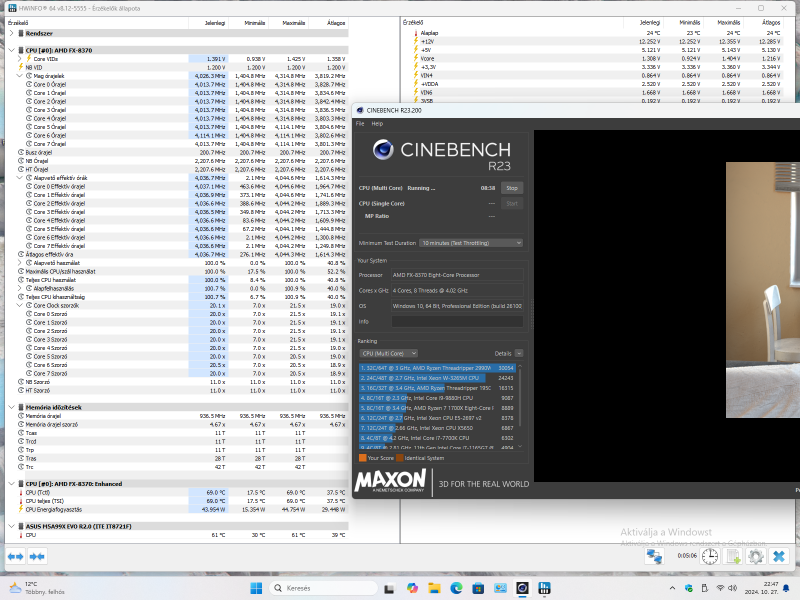Open Task View on taskbar

[389, 588]
